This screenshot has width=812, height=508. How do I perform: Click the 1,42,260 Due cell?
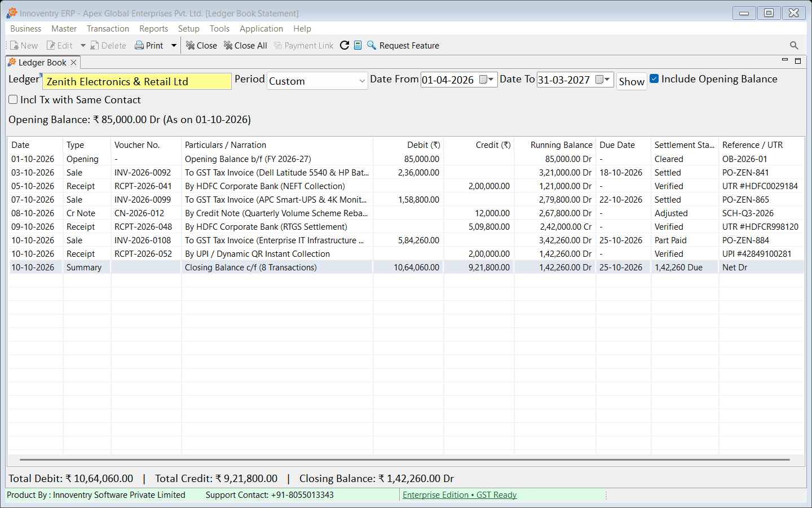click(685, 268)
